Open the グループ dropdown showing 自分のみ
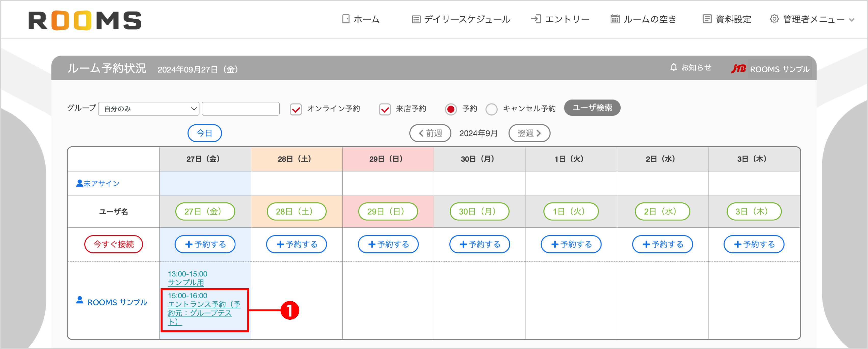 pos(149,109)
